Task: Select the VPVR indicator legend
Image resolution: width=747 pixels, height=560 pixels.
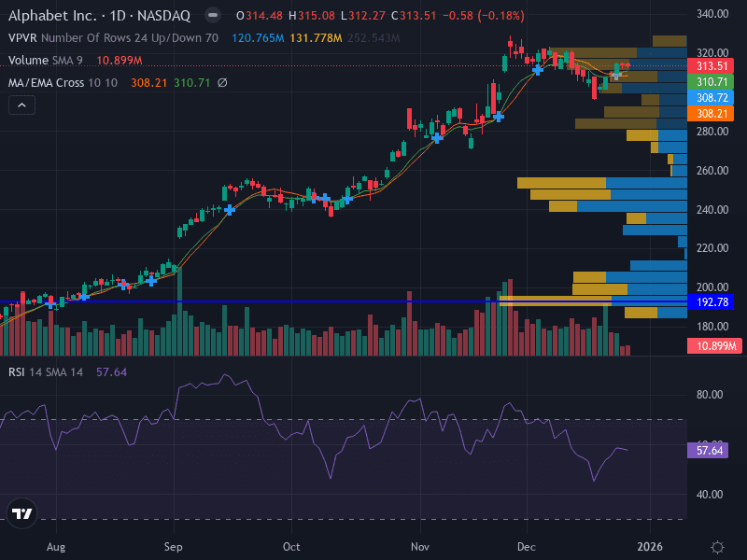Action: pyautogui.click(x=113, y=38)
